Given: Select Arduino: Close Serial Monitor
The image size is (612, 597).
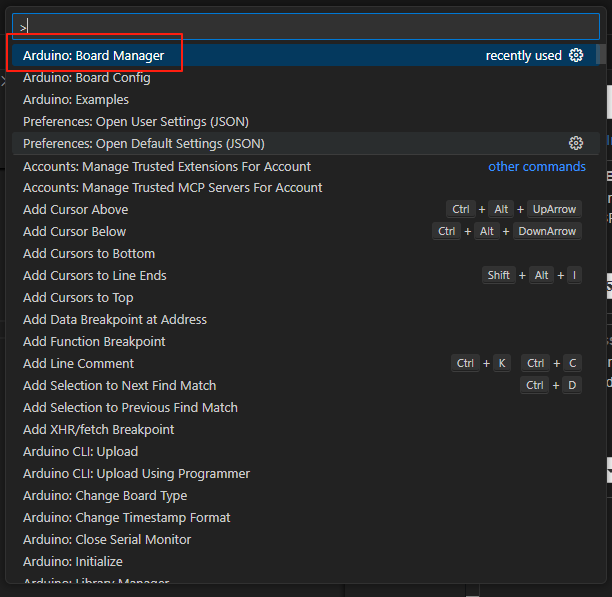Looking at the screenshot, I should pos(306,539).
